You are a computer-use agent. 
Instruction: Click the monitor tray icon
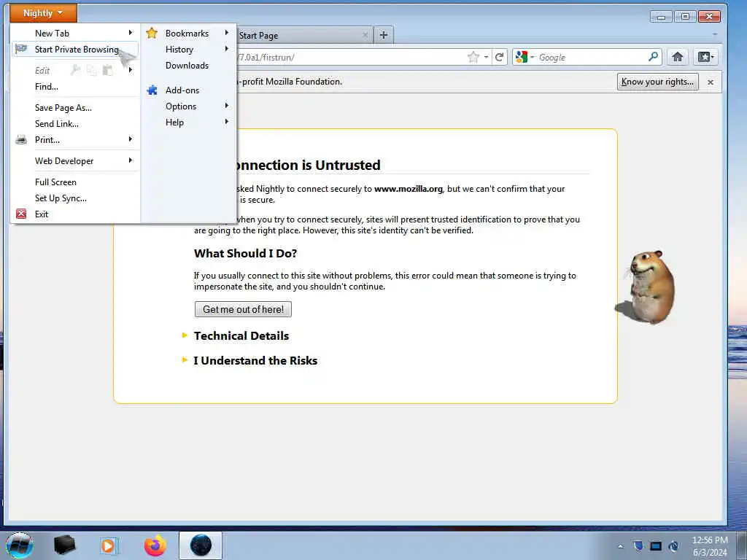coord(656,546)
